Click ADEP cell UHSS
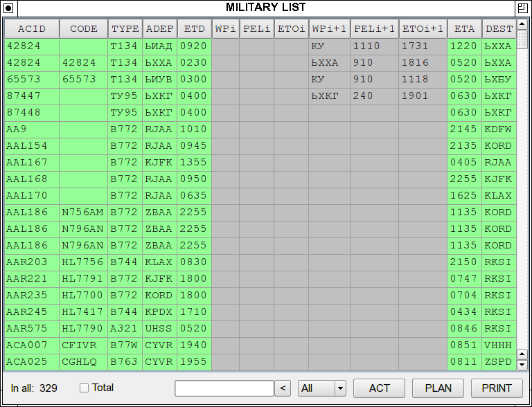 pos(160,329)
